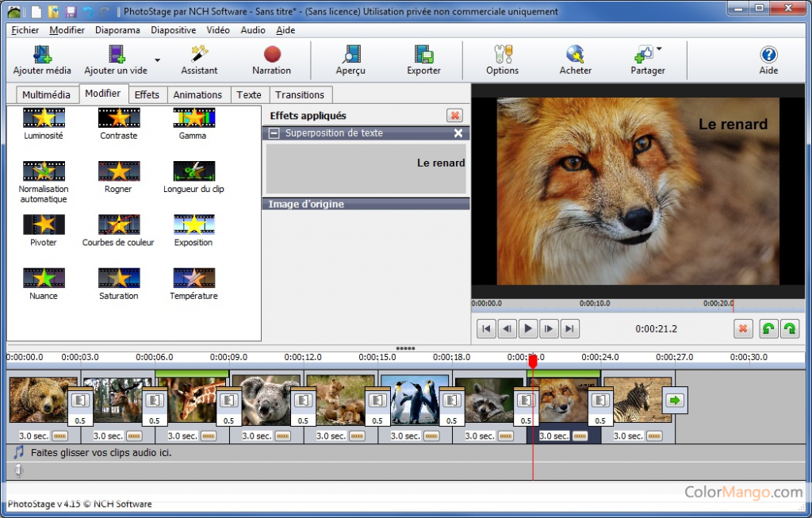This screenshot has width=812, height=518.
Task: Rotate the clip left with green arrow
Action: tap(768, 328)
